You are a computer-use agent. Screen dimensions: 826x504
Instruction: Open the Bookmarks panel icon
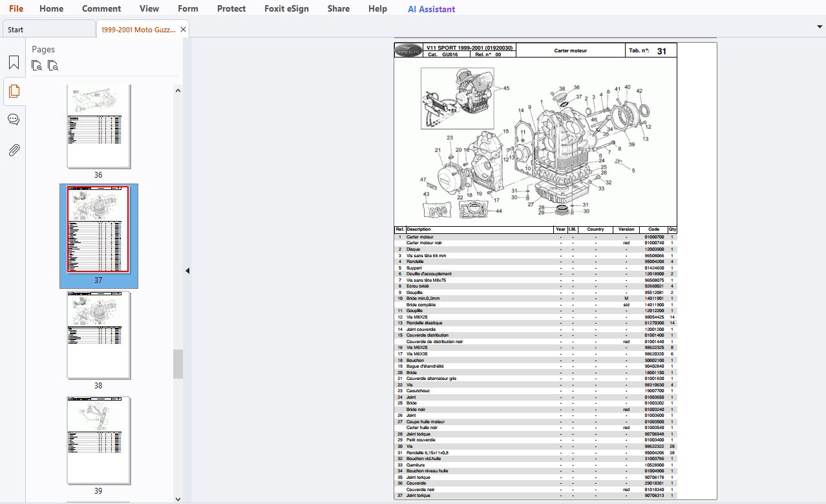click(x=14, y=63)
